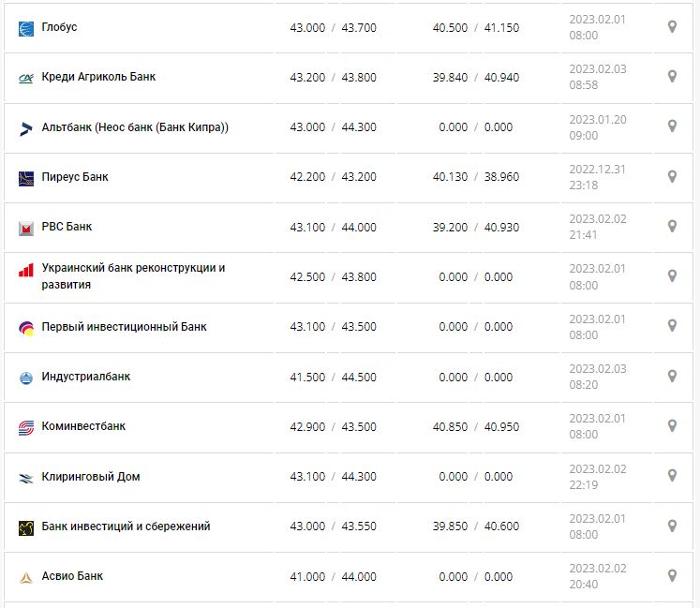This screenshot has width=700, height=608.
Task: Open Украинский банк реконструкции и развития link
Action: pos(133,275)
